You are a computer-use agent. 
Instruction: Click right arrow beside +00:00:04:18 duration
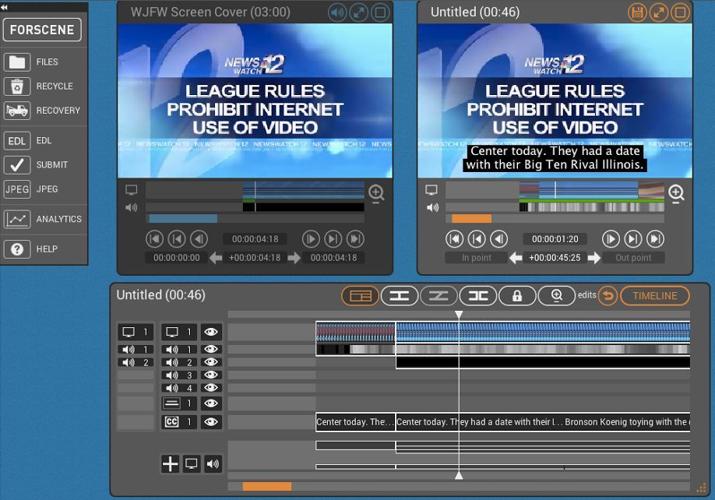pyautogui.click(x=294, y=258)
